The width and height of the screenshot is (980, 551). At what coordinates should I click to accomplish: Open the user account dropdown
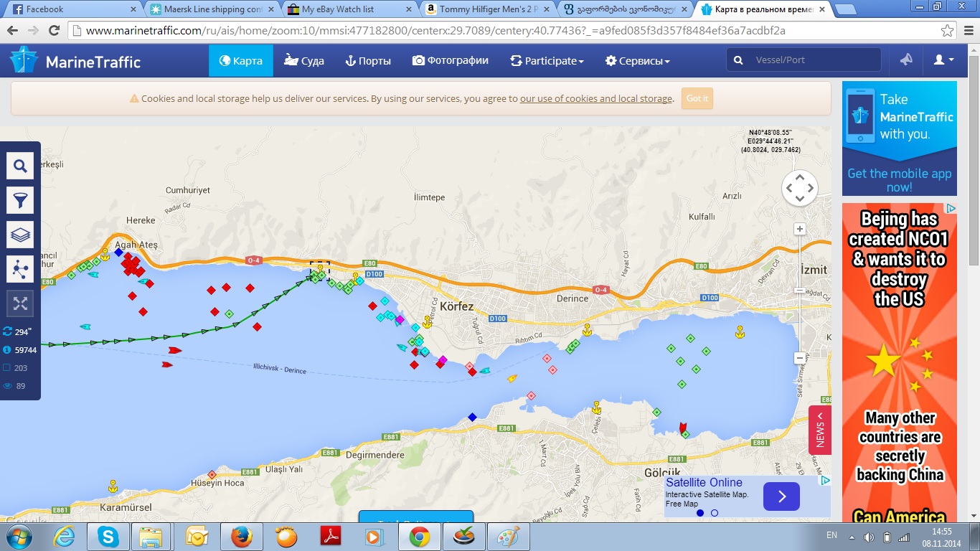click(x=943, y=60)
